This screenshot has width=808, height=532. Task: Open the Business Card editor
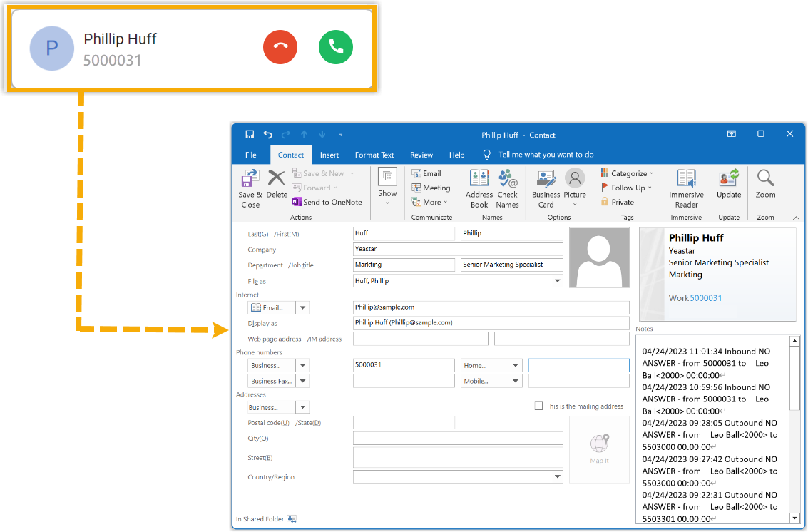coord(546,189)
